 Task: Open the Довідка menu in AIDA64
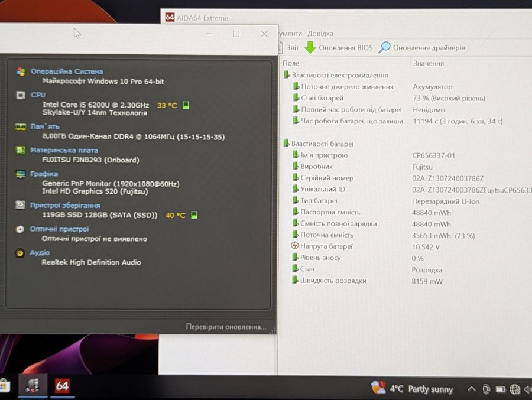tap(320, 34)
